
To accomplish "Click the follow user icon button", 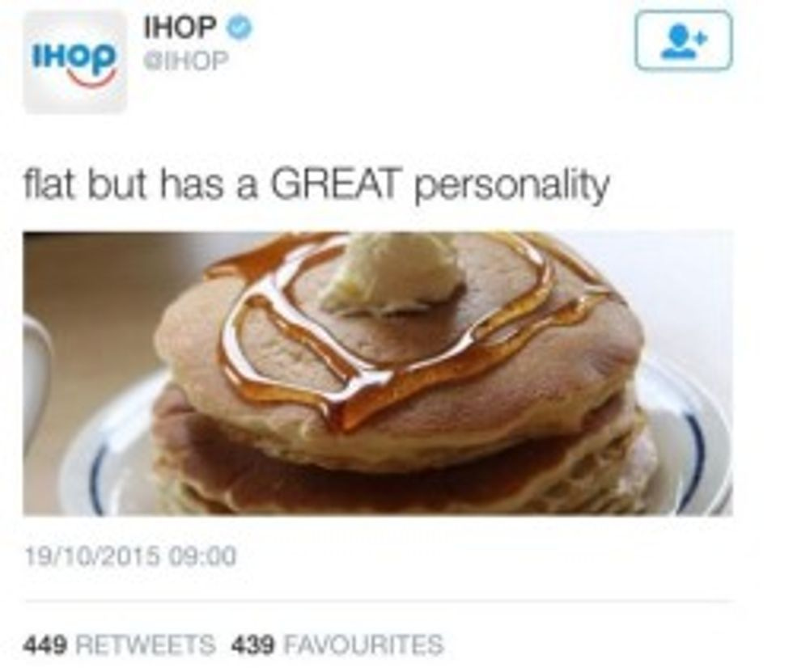I will point(683,40).
